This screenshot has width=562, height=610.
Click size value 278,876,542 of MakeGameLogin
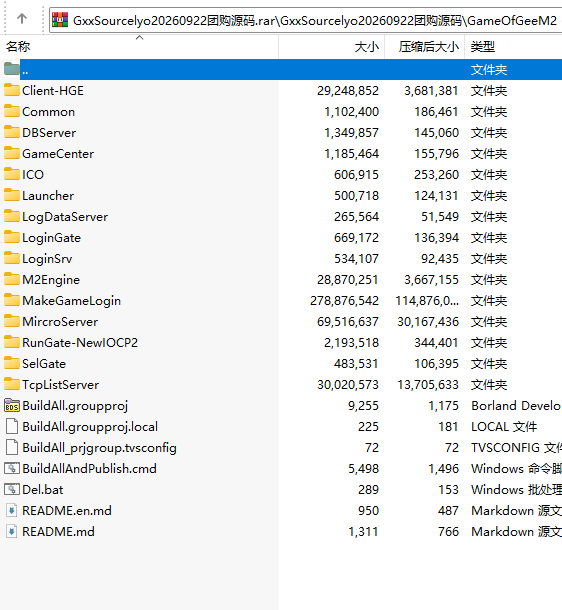(x=344, y=301)
